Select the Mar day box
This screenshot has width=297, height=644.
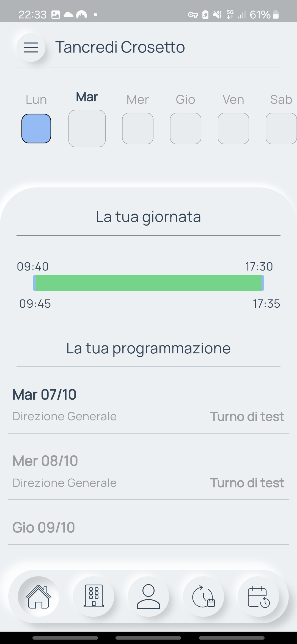87,129
